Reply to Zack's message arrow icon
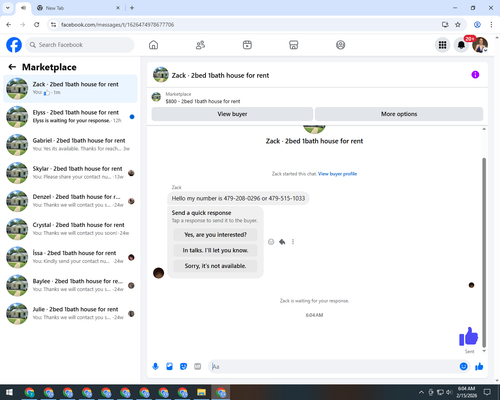Viewport: 500px width, 400px height. (282, 242)
